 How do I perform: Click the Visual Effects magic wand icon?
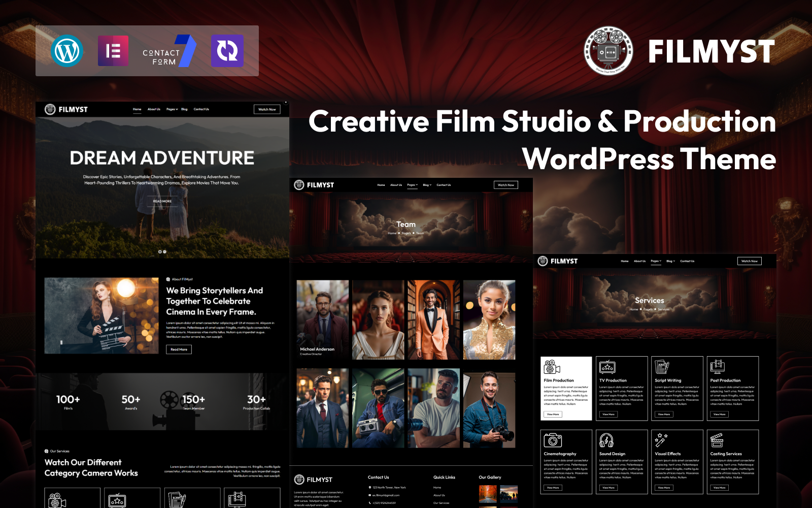coord(661,440)
